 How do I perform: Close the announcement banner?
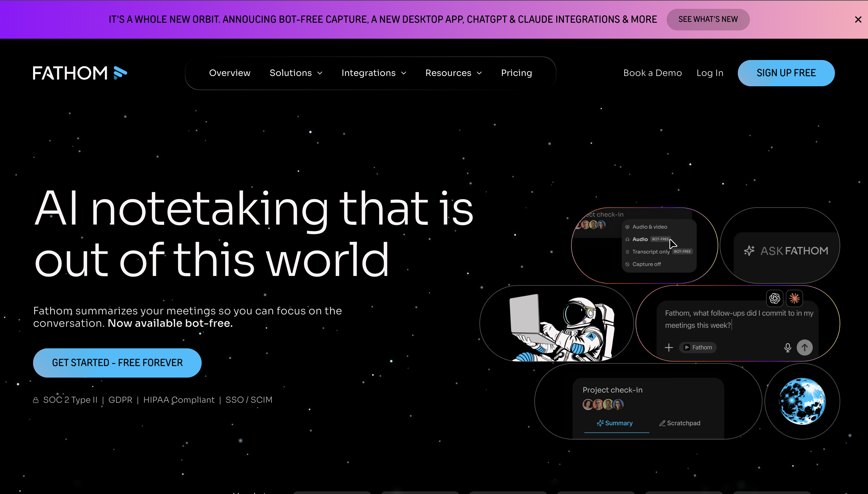(858, 20)
